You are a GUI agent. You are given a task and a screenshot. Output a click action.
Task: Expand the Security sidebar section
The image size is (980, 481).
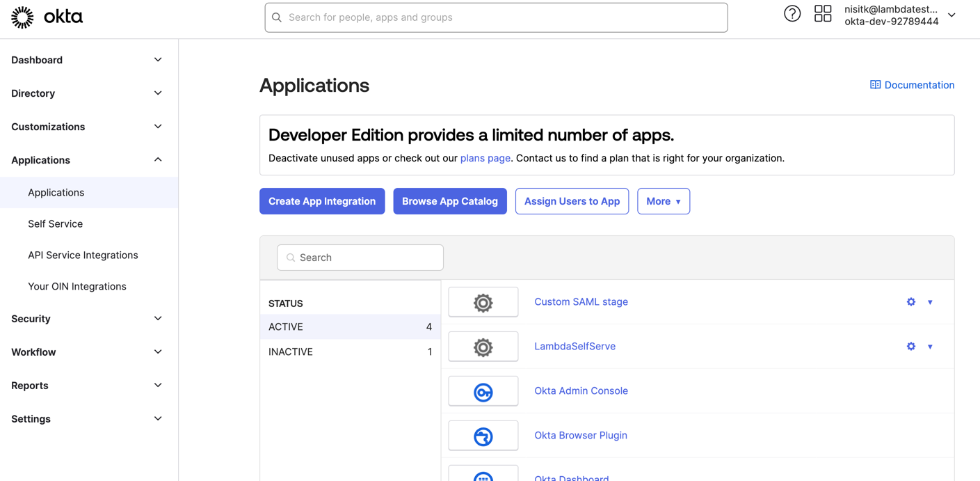[31, 318]
